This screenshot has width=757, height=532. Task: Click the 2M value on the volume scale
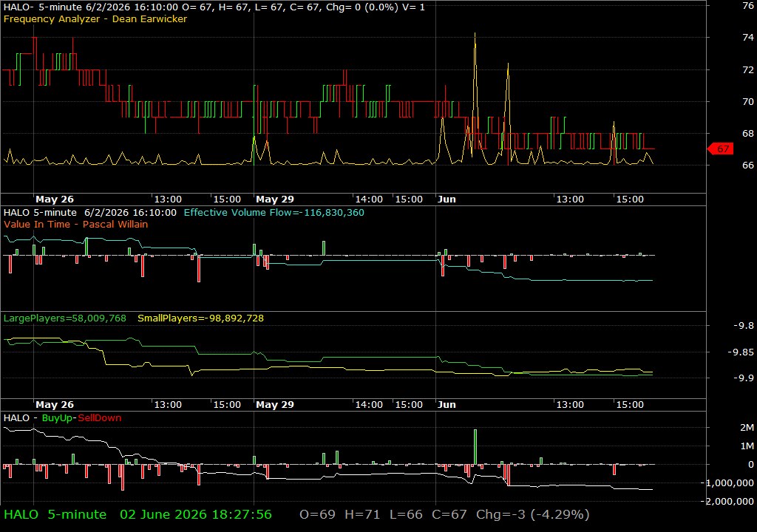[x=747, y=427]
